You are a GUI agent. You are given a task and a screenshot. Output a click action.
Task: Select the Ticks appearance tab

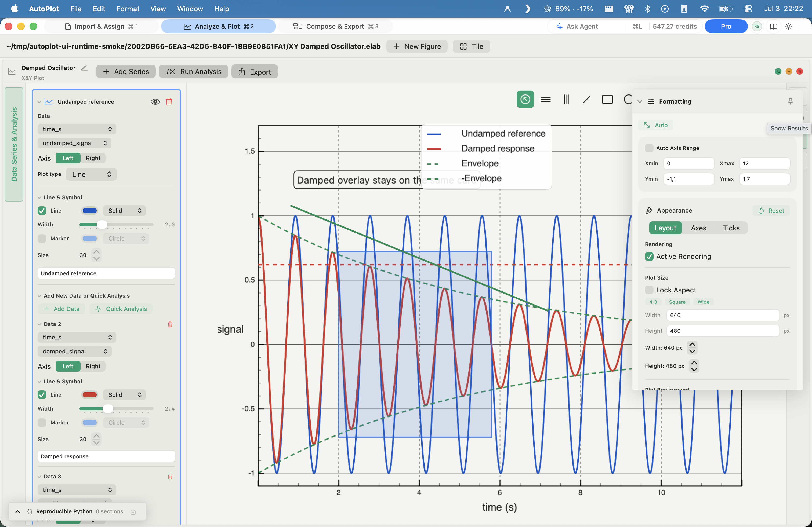731,228
